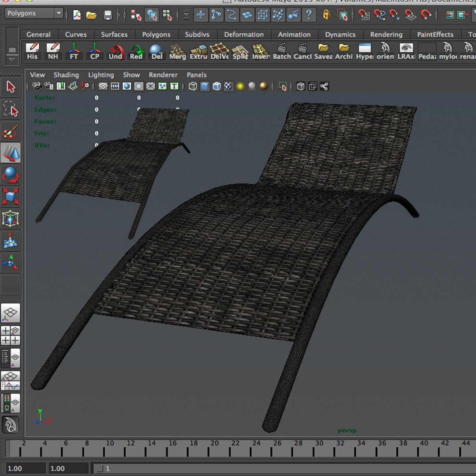476x476 pixels.
Task: Open the PaintEffects shelf tab
Action: pos(435,35)
